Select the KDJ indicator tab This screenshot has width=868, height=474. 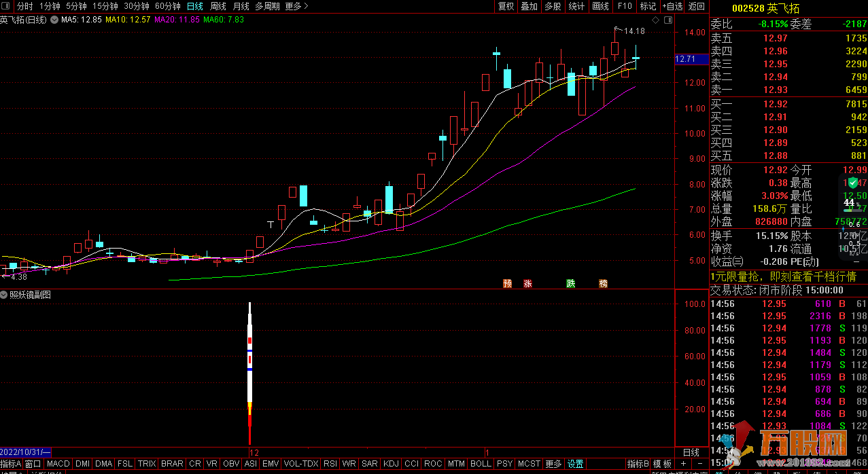click(x=392, y=464)
